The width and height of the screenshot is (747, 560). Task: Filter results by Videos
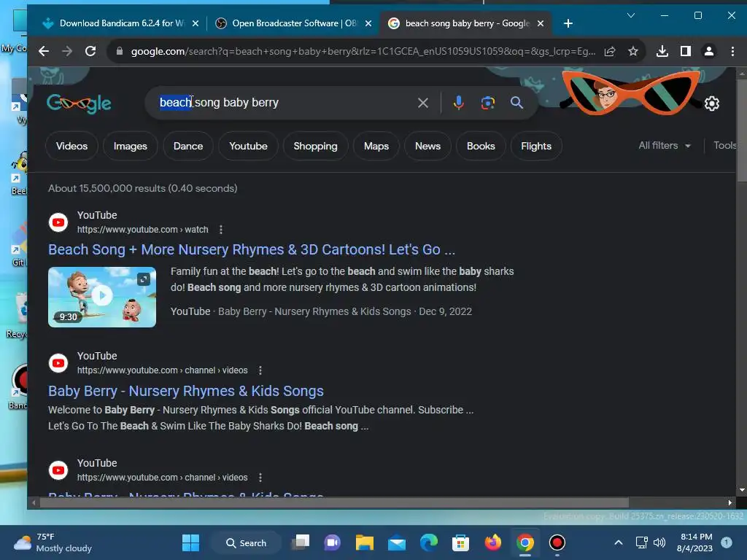72,146
